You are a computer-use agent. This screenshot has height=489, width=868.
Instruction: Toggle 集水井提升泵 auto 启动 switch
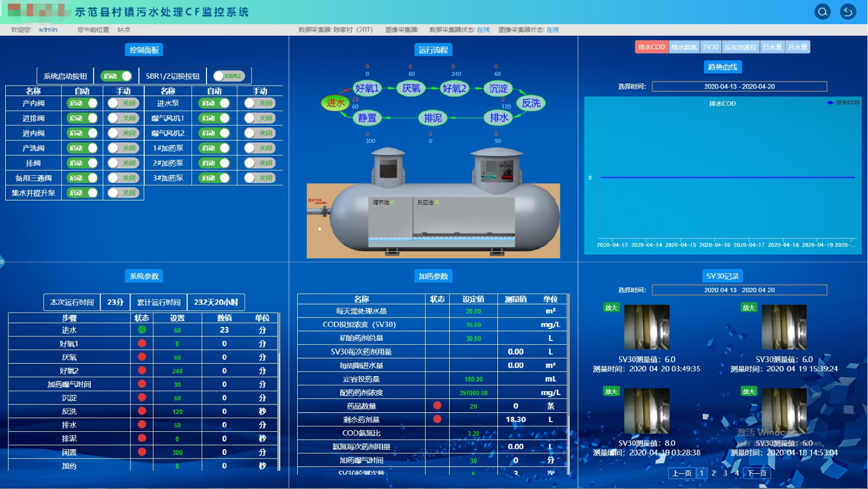82,193
